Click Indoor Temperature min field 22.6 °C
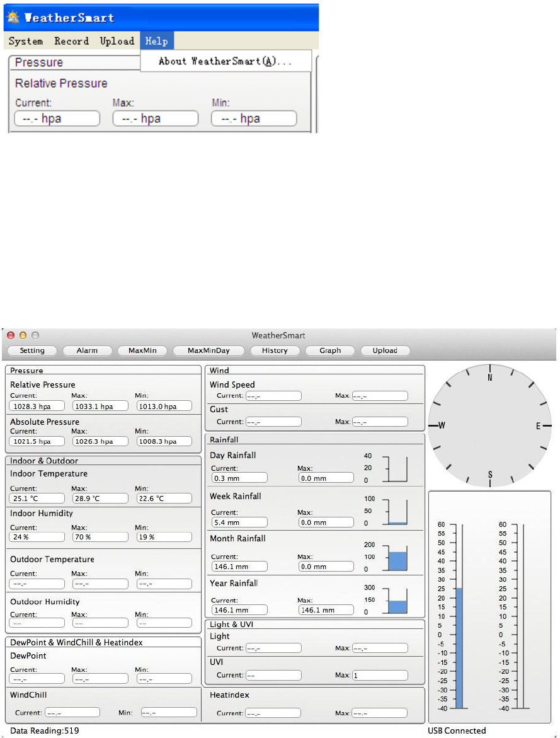The height and width of the screenshot is (738, 560). (164, 499)
